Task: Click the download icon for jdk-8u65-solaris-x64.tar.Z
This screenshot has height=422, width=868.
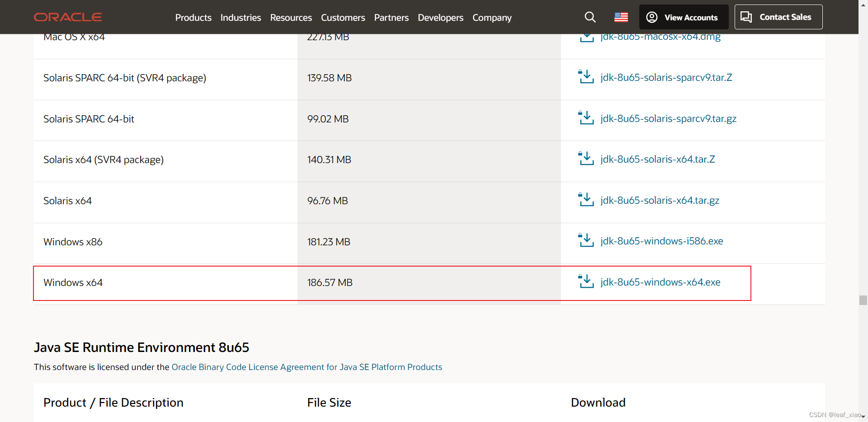Action: [x=586, y=159]
